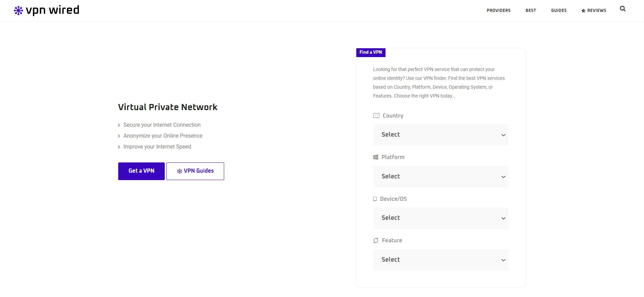Expand the Platform select dropdown
The image size is (644, 297).
tap(440, 177)
